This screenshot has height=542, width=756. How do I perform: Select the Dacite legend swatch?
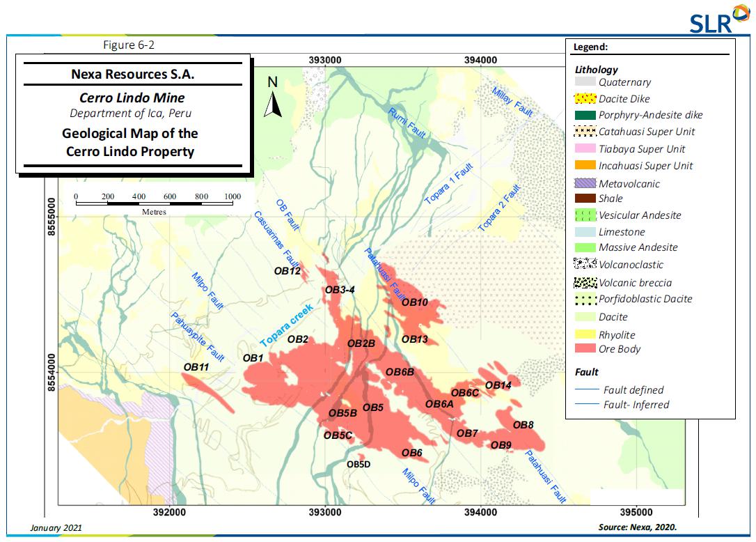[585, 316]
